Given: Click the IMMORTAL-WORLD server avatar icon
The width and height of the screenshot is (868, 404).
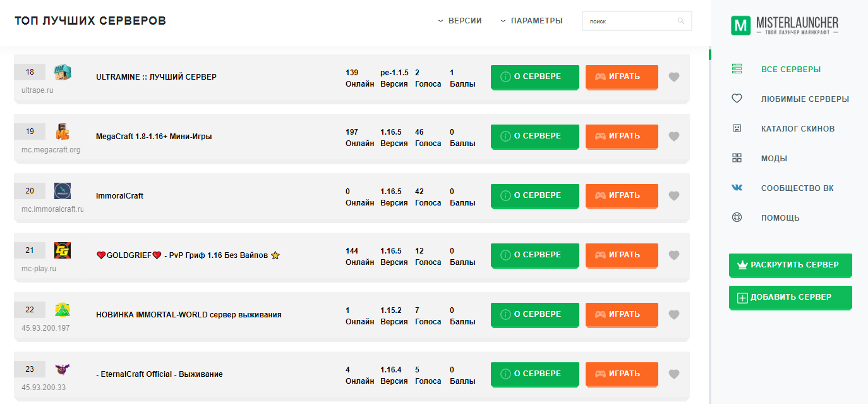Looking at the screenshot, I should coord(63,310).
